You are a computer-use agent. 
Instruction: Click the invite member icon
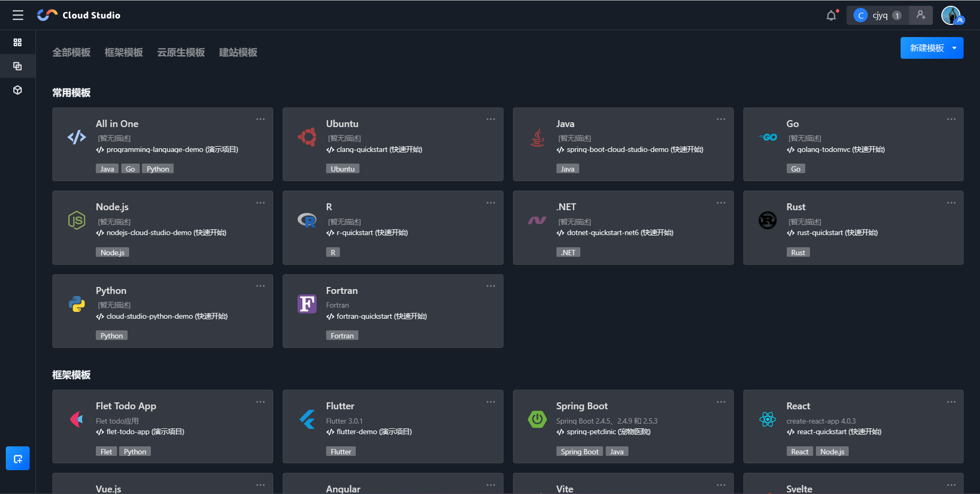(x=921, y=15)
